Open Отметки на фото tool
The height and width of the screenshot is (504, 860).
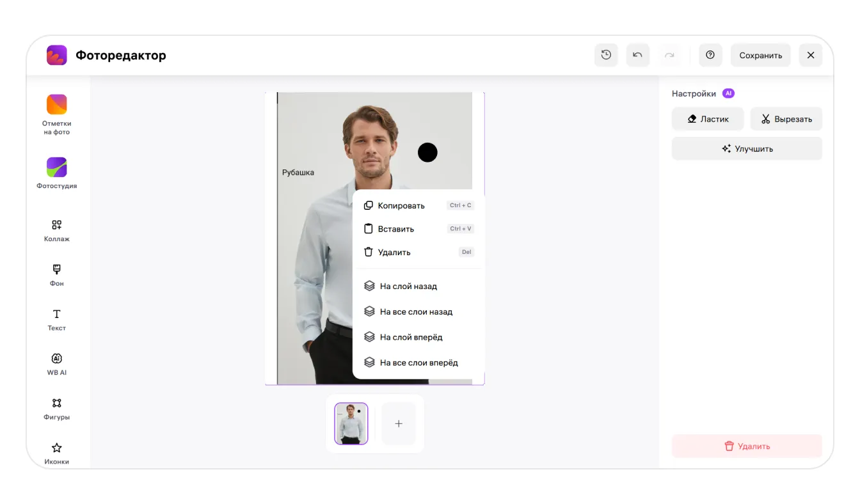[x=57, y=115]
